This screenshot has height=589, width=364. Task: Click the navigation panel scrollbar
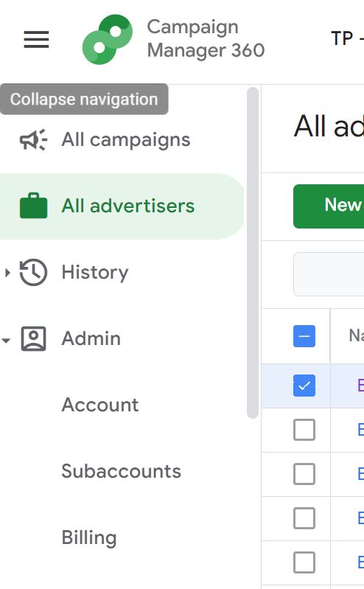coord(253,253)
